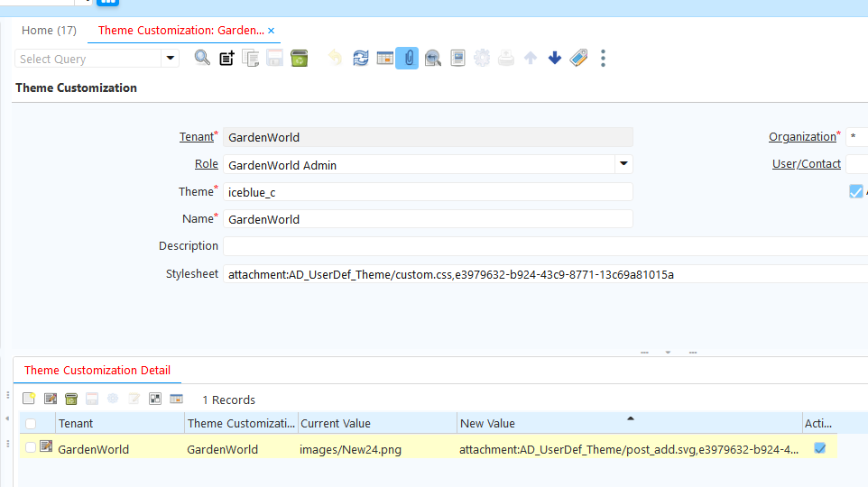Click the Select Query input field

[x=88, y=59]
